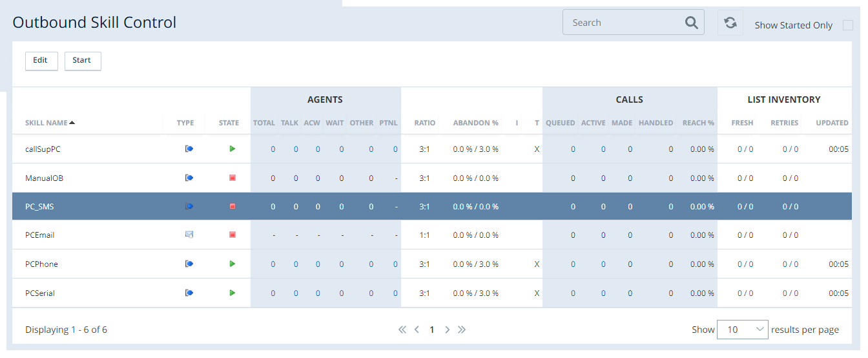Screen dimensions: 868x358
Task: Select page number 1 in pagination
Action: pos(432,330)
